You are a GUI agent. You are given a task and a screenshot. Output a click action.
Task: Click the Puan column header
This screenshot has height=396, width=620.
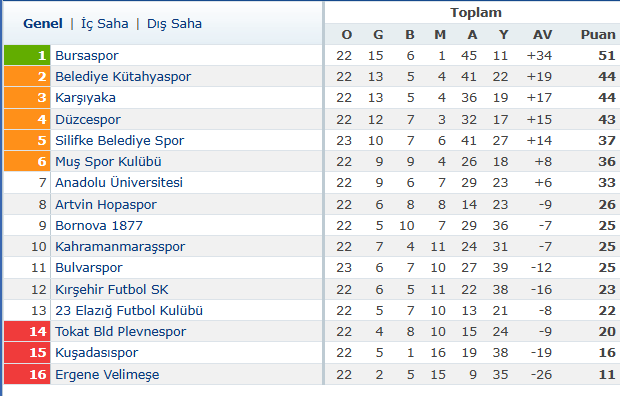point(598,35)
